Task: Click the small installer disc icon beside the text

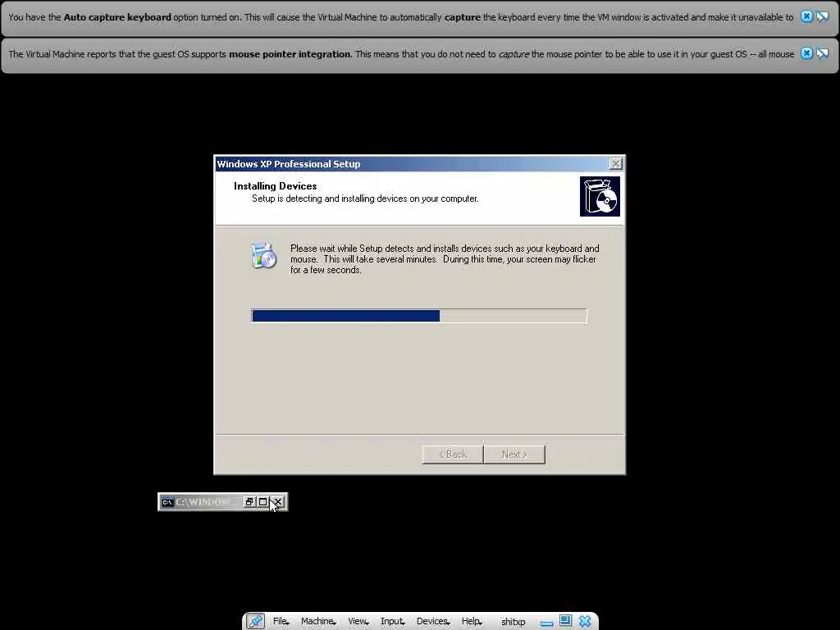Action: click(263, 256)
